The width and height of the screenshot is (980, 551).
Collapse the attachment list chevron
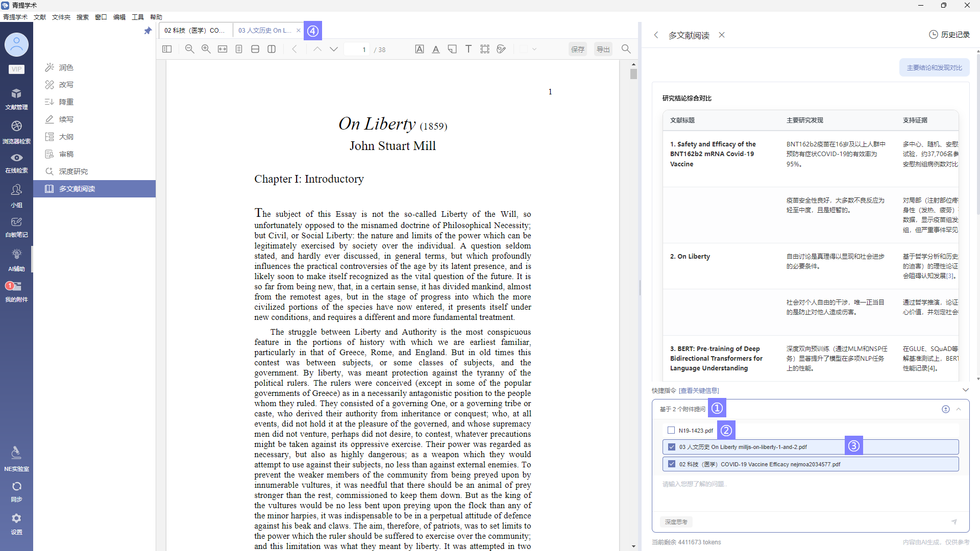(959, 409)
